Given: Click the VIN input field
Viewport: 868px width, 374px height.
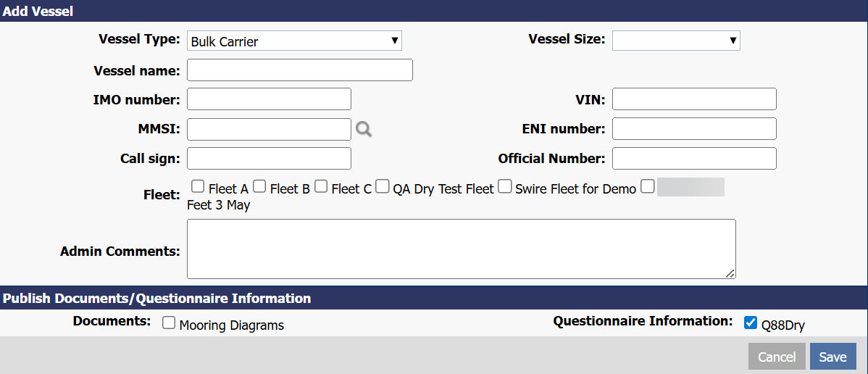Looking at the screenshot, I should (694, 99).
